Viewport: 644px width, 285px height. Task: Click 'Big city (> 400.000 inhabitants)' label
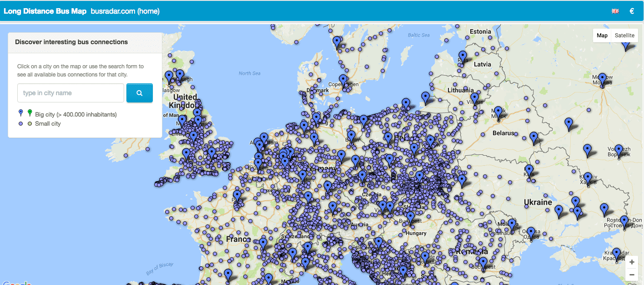pyautogui.click(x=76, y=114)
